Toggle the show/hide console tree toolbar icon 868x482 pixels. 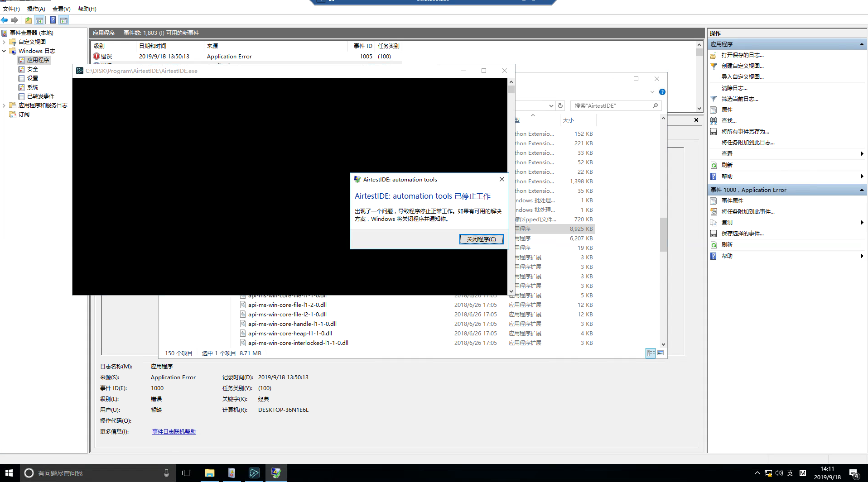click(x=39, y=20)
